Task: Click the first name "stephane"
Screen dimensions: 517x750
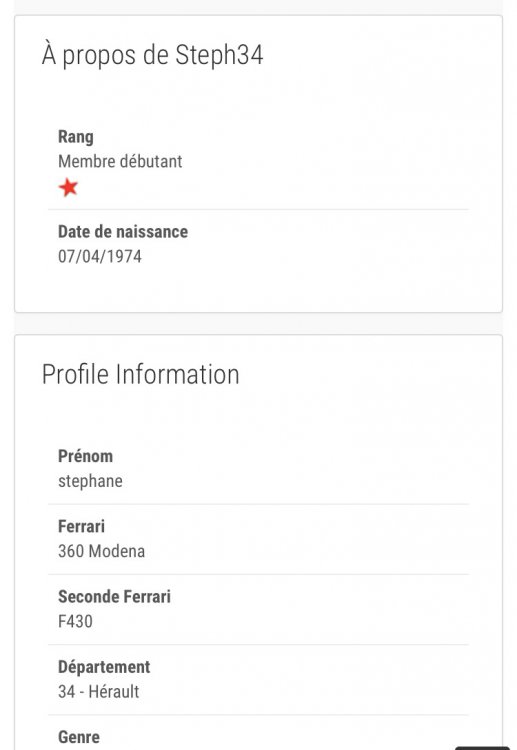Action: [x=90, y=481]
